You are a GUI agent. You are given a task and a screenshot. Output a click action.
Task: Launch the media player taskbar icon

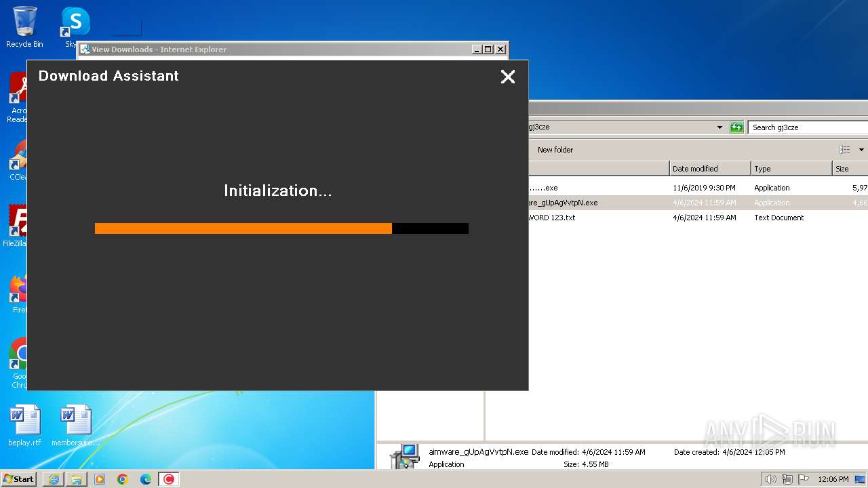click(100, 479)
